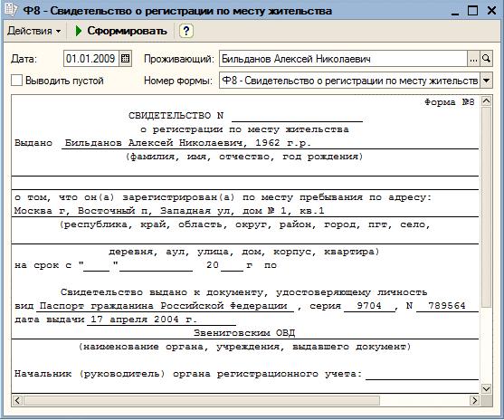
Task: Maximize the Ф8 window
Action: (x=472, y=11)
